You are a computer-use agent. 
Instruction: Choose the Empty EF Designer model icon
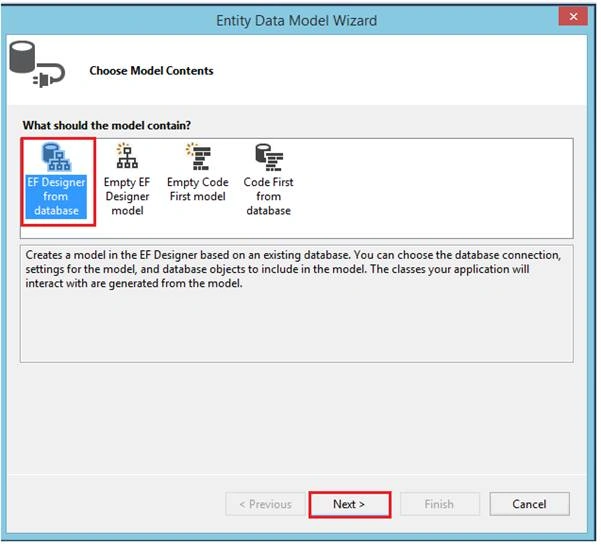127,156
